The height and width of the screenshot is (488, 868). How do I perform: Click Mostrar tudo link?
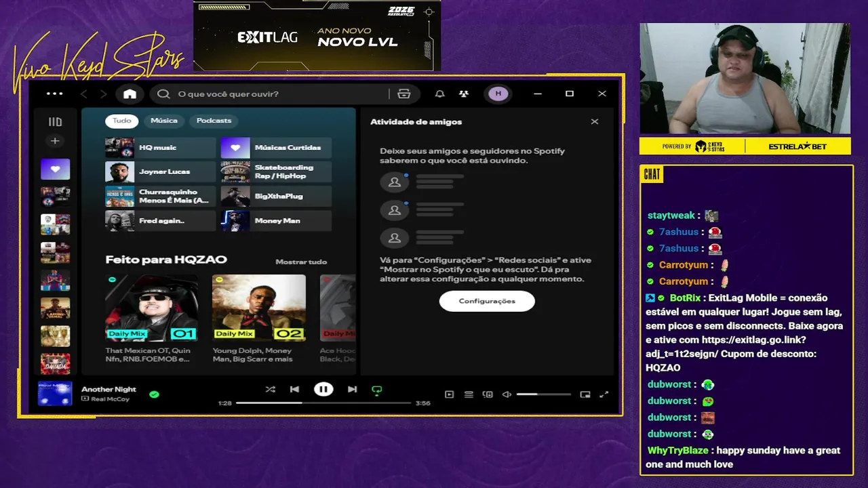coord(301,262)
